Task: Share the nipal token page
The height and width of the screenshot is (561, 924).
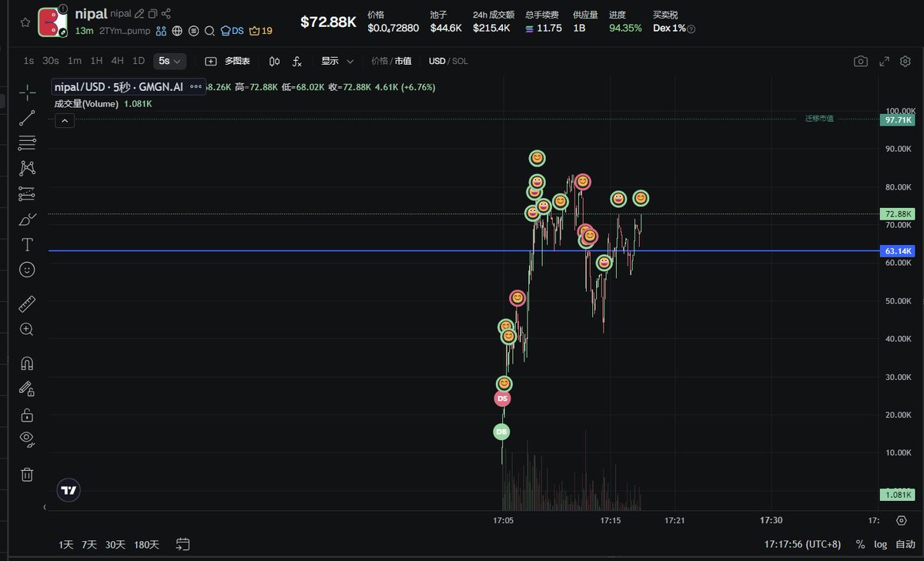Action: point(166,14)
